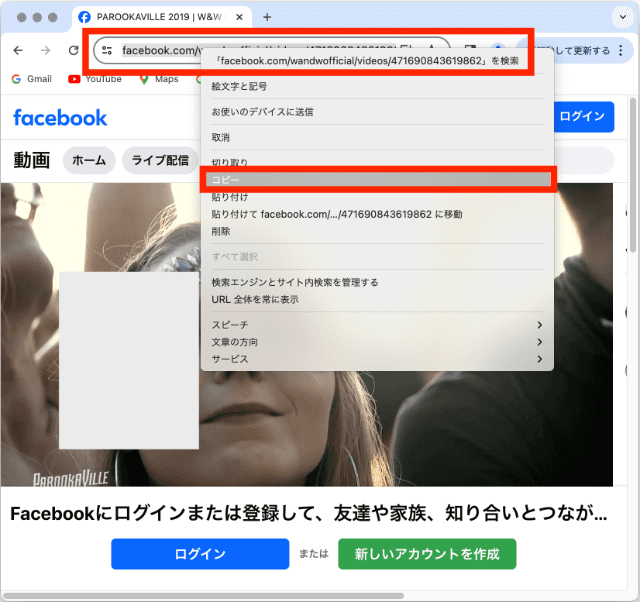Viewport: 640px width, 602px height.
Task: Choose 切り取り in context menu
Action: [377, 162]
